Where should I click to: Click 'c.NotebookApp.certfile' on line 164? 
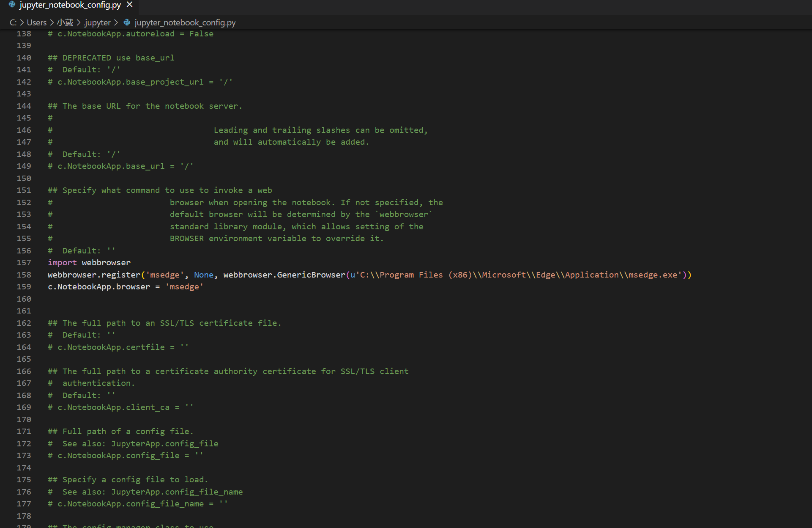tap(111, 347)
